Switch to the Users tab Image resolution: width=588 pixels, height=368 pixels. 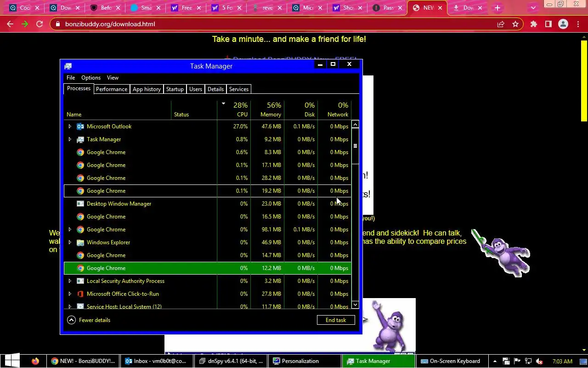click(196, 89)
